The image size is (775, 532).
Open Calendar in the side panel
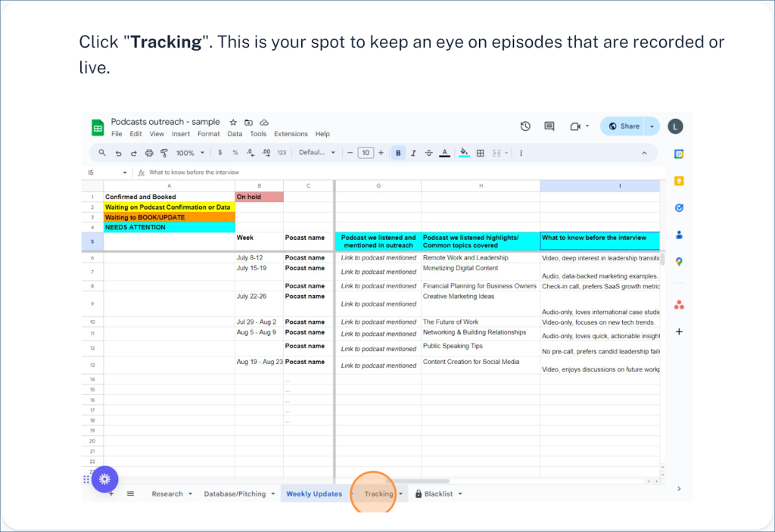coord(679,154)
